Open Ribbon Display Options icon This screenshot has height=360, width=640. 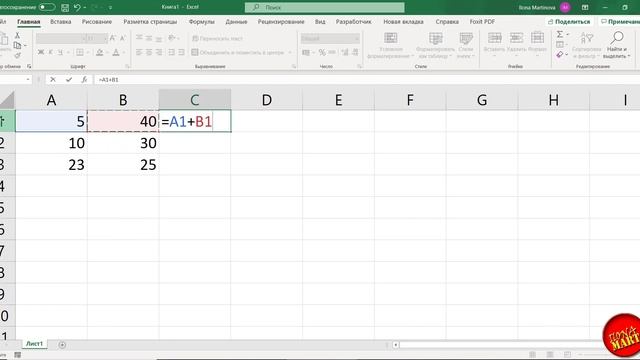(585, 7)
